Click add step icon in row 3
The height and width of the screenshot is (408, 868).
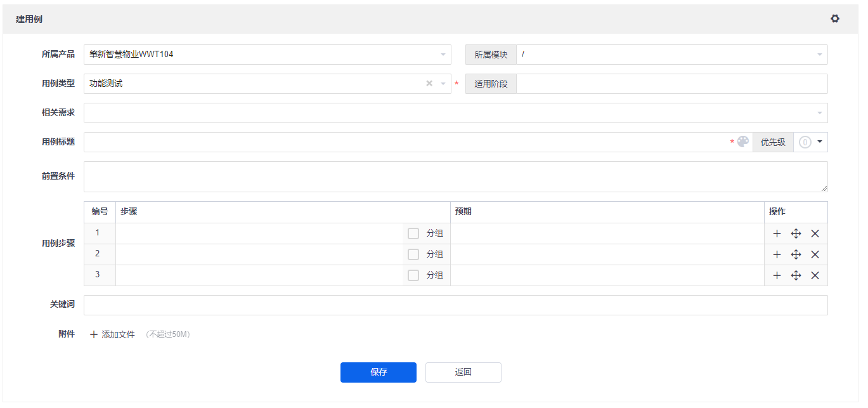(777, 275)
